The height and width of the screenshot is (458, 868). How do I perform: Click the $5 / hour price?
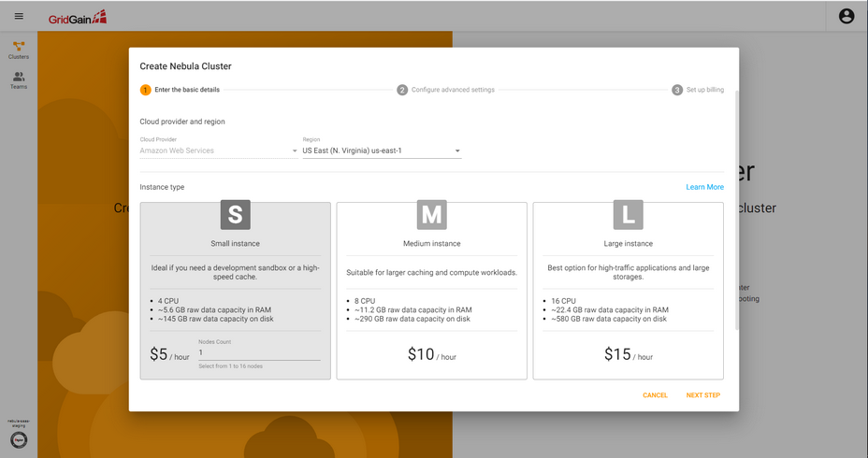click(x=169, y=354)
